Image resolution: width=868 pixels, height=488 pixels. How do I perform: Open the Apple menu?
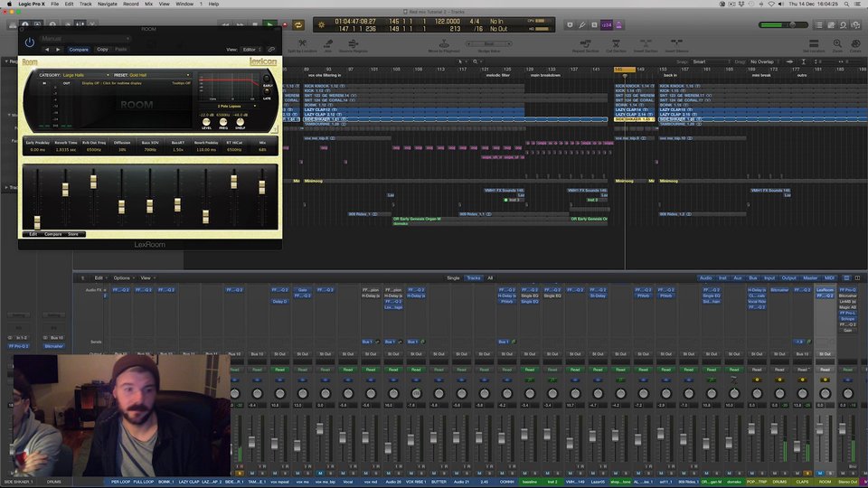pyautogui.click(x=9, y=4)
